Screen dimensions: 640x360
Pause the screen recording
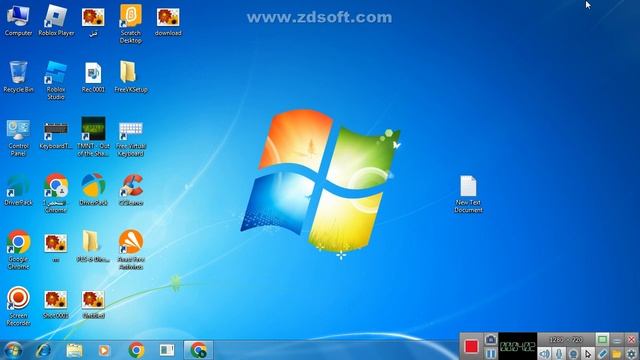coord(491,353)
